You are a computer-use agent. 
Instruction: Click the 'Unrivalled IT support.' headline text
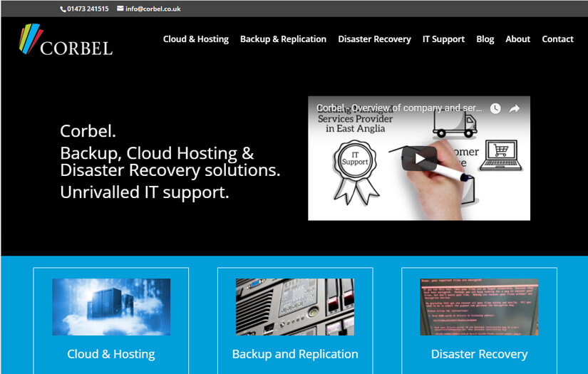coord(145,192)
